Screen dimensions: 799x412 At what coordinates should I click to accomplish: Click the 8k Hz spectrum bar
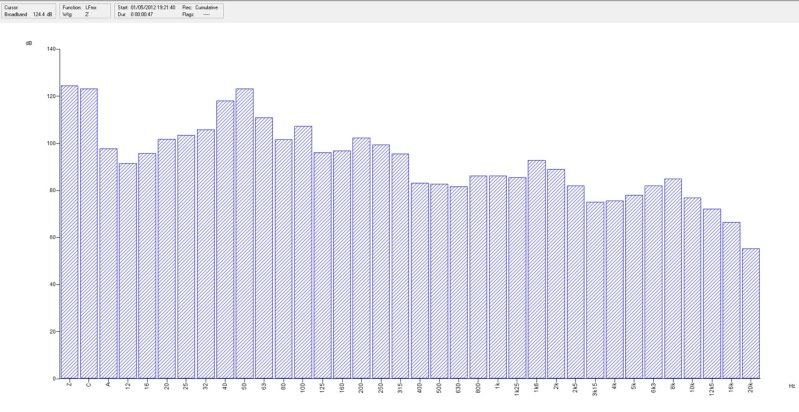673,279
